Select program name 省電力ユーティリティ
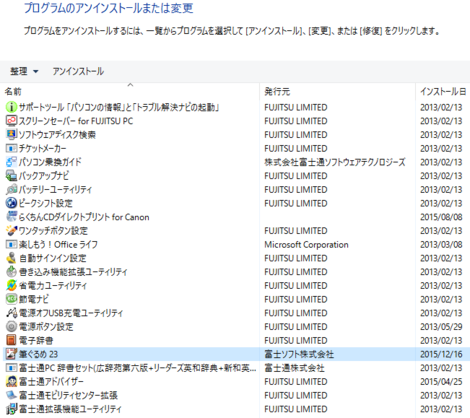Image resolution: width=470 pixels, height=418 pixels. click(x=53, y=285)
